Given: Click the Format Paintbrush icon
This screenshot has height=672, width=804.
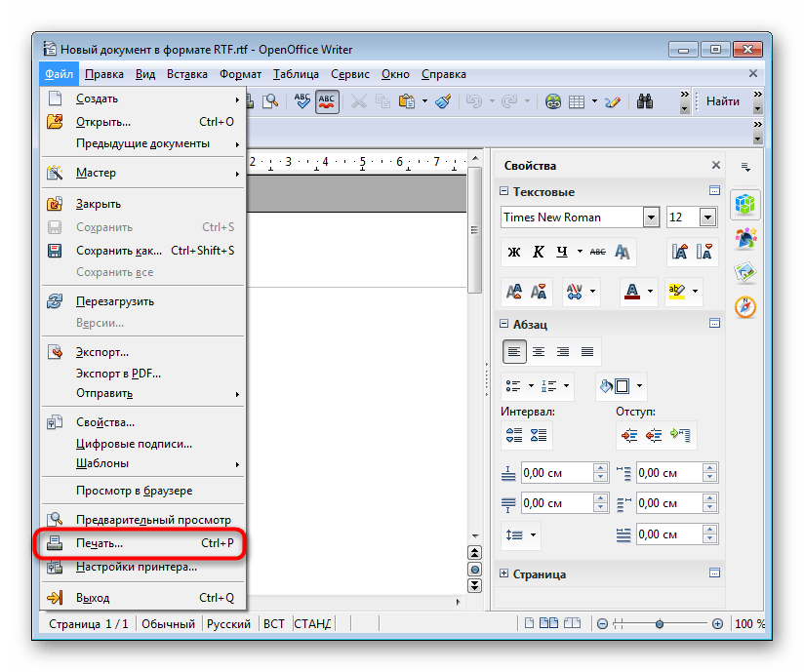Looking at the screenshot, I should 442,100.
